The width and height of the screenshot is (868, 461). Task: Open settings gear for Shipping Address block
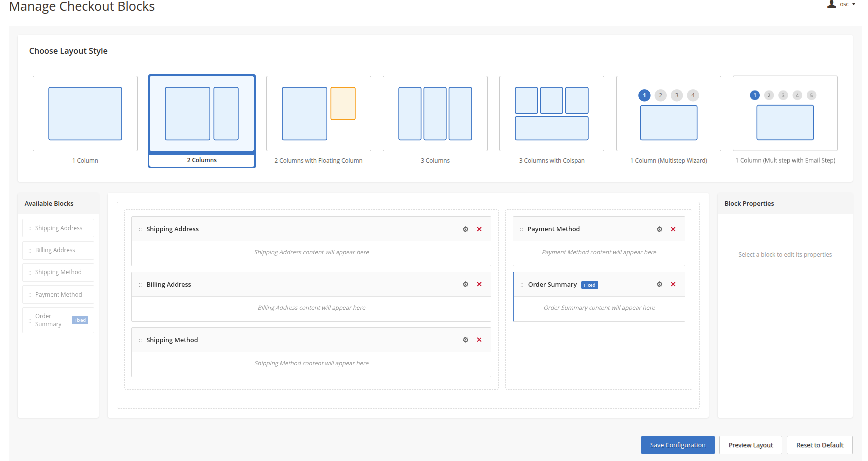click(x=465, y=229)
